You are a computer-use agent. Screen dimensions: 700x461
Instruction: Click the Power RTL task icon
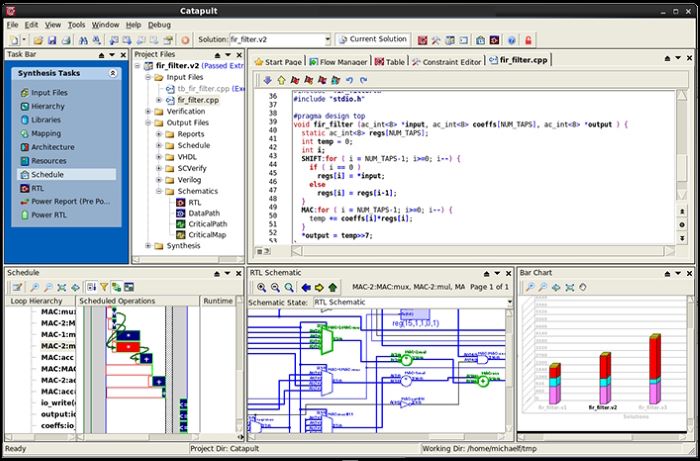23,213
